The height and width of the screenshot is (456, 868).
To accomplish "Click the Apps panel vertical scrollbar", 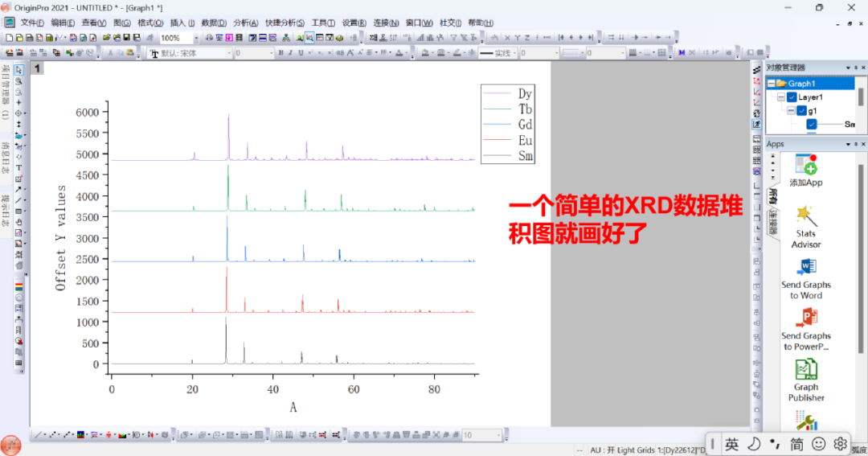I will pos(860,259).
